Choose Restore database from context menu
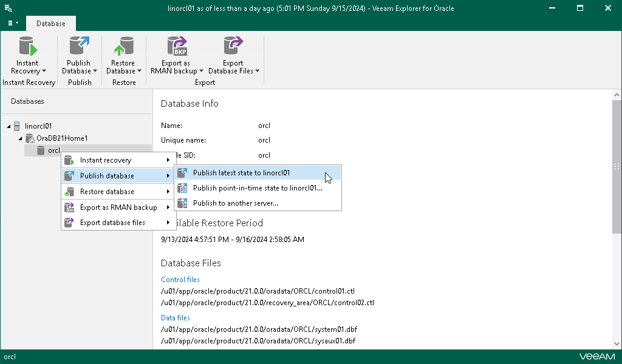Screen dimensions: 622x364 (x=118, y=192)
